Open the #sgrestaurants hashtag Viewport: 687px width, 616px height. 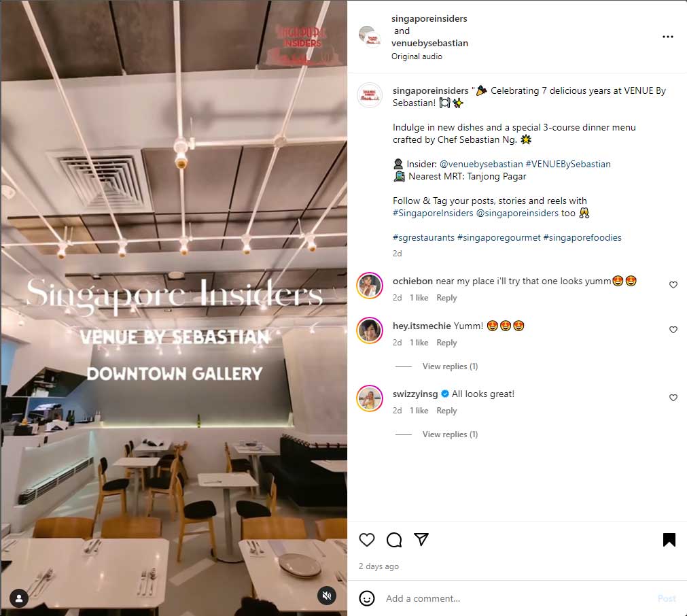pos(423,238)
